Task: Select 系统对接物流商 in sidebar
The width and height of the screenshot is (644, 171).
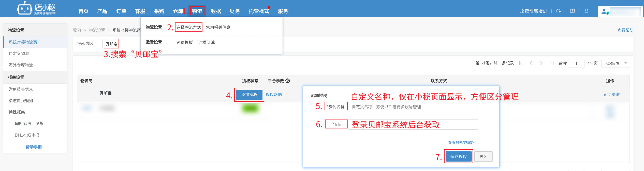Action: 35,42
